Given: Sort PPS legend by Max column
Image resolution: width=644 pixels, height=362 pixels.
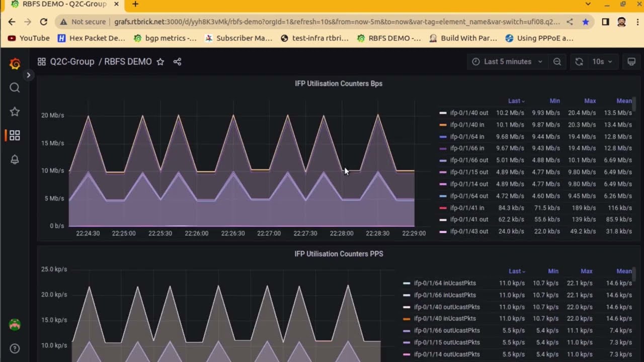Looking at the screenshot, I should pyautogui.click(x=587, y=271).
